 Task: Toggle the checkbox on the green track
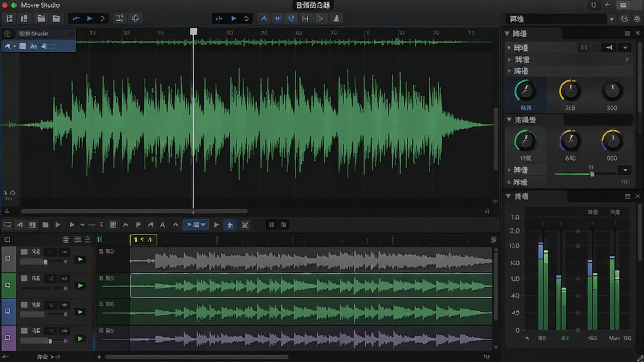[x=8, y=285]
